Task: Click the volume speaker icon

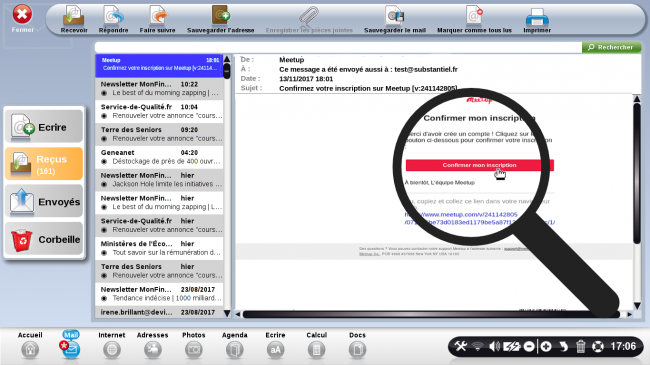Action: (494, 346)
